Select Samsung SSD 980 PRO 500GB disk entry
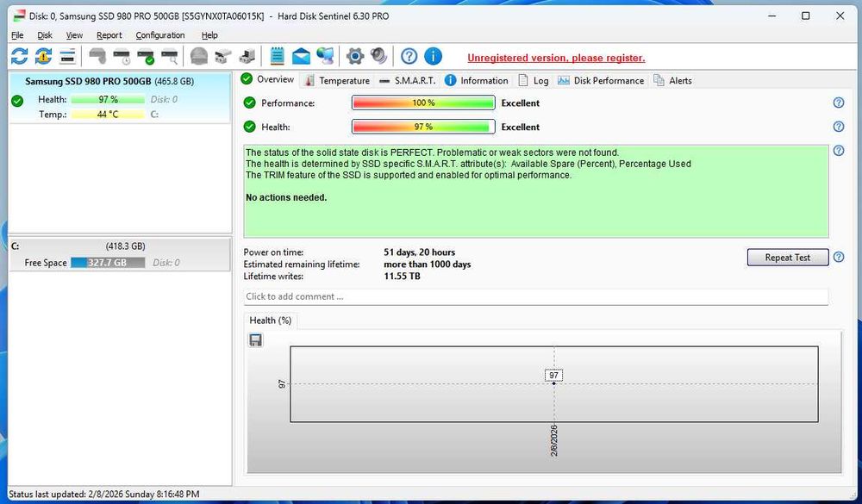Screen dimensions: 862x504 (120, 98)
